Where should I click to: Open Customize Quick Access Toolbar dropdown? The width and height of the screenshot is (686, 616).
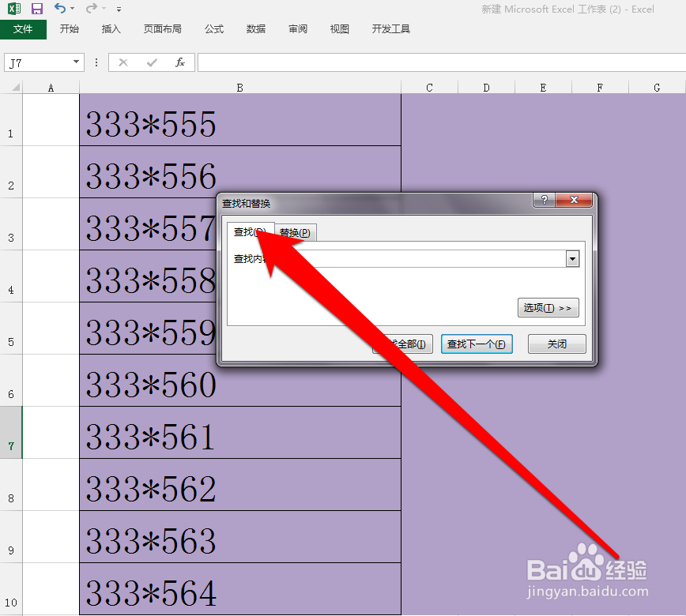click(119, 9)
